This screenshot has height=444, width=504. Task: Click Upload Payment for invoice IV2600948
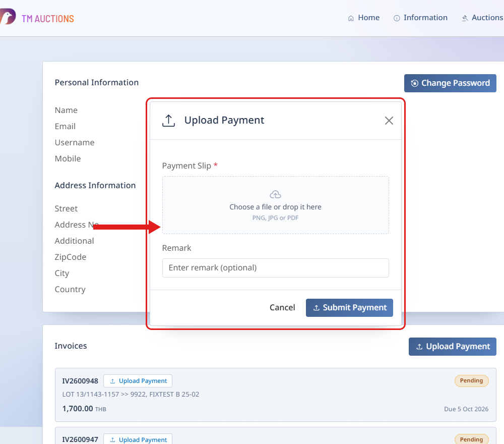[x=138, y=381]
